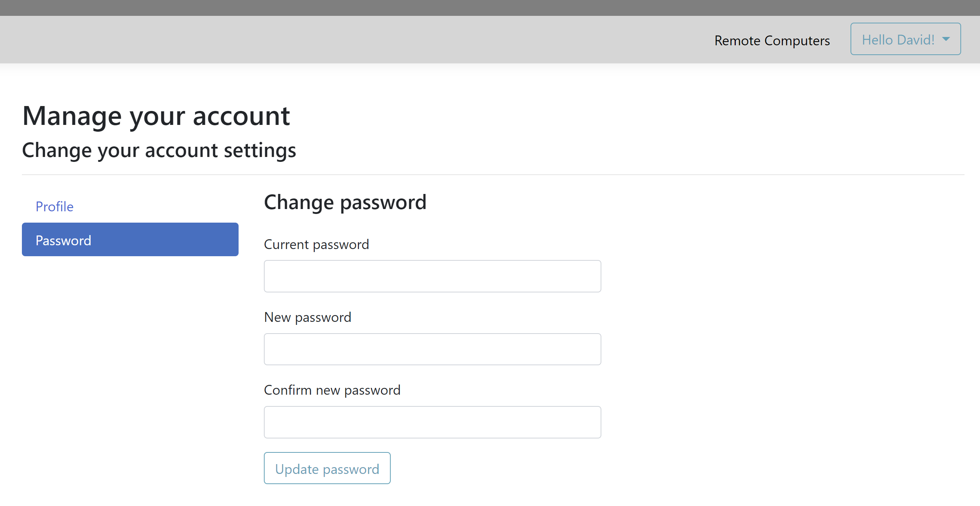Viewport: 980px width, 506px height.
Task: Expand the chevron next to Hello David
Action: [x=946, y=39]
